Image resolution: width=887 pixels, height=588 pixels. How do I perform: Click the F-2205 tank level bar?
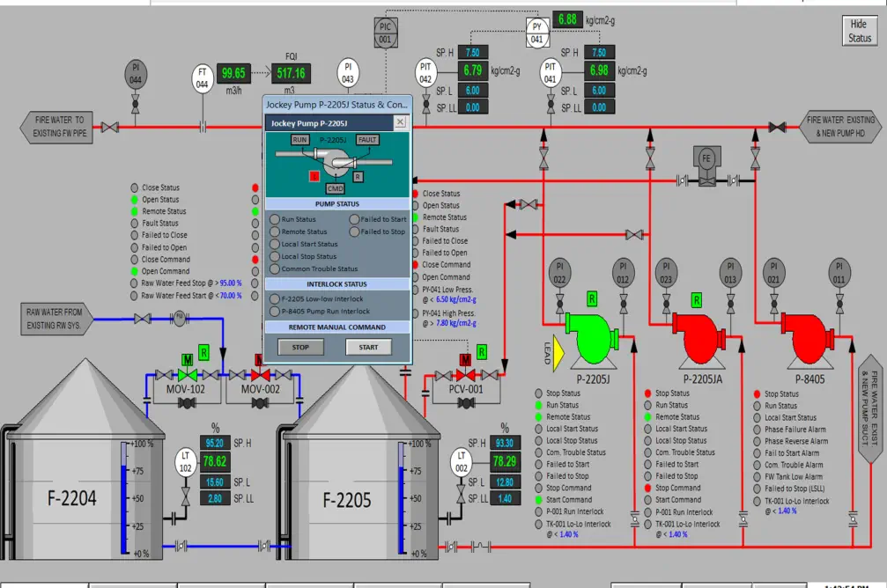pyautogui.click(x=403, y=497)
